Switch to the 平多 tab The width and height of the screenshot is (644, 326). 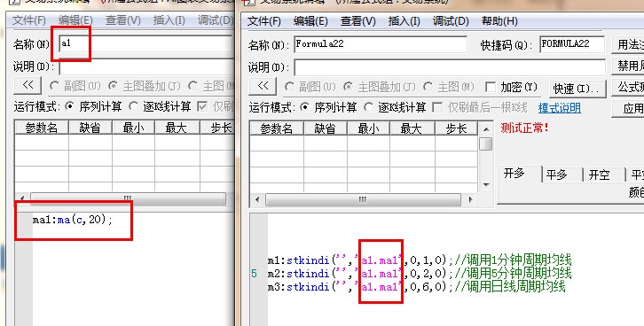557,175
